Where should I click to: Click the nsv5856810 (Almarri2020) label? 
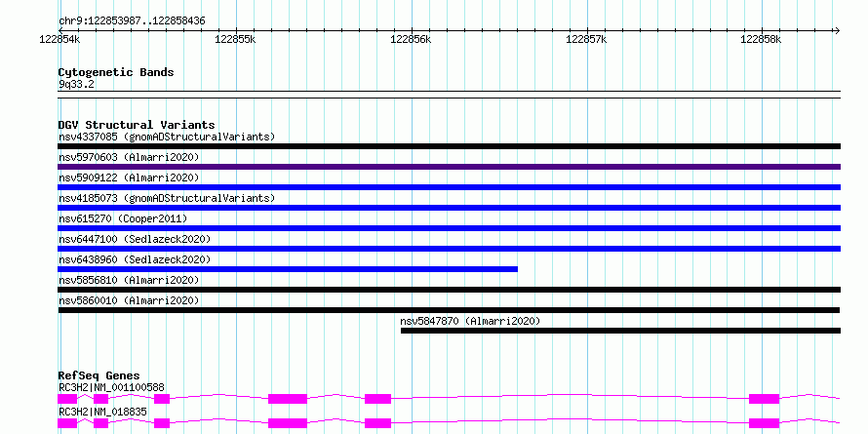129,280
